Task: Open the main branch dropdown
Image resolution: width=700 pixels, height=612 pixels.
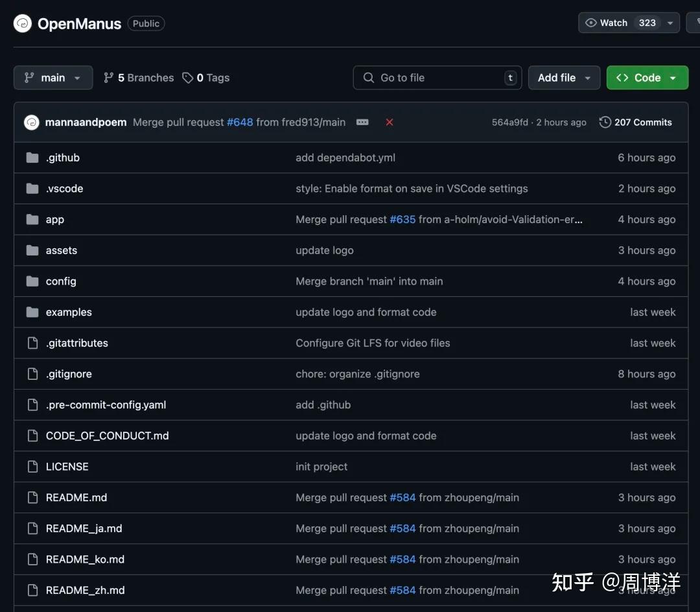Action: point(52,78)
